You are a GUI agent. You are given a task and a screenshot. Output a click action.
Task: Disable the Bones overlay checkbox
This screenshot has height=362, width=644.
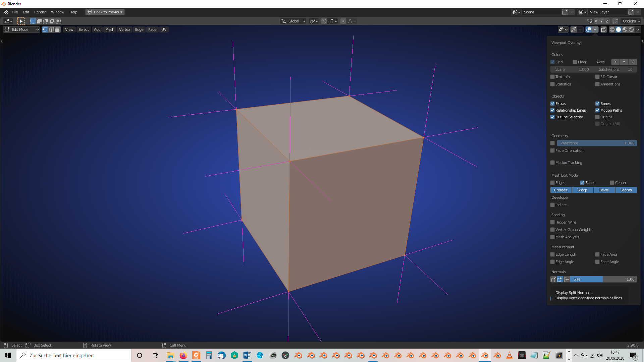[x=597, y=104]
